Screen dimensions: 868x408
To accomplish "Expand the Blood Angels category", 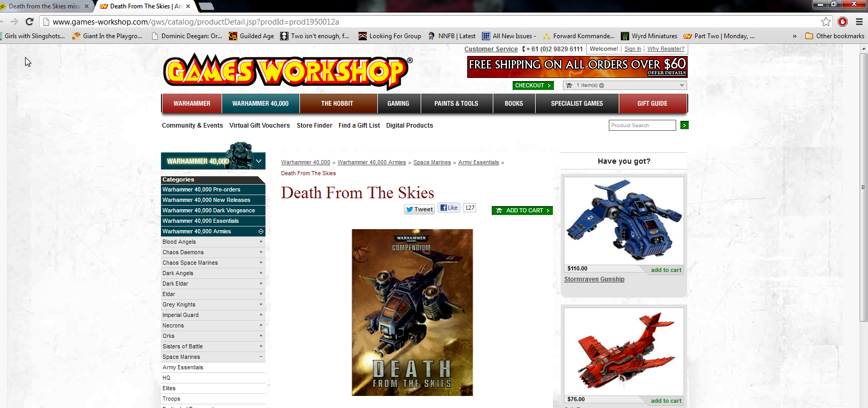I will tap(261, 242).
